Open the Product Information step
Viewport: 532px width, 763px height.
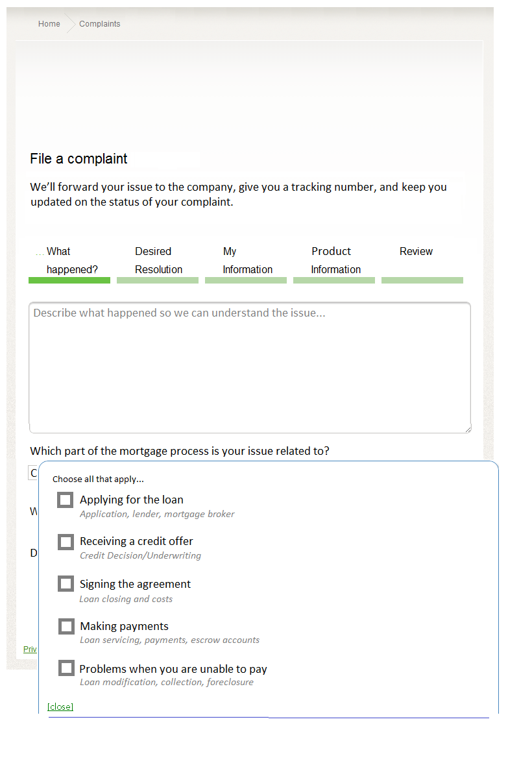335,260
